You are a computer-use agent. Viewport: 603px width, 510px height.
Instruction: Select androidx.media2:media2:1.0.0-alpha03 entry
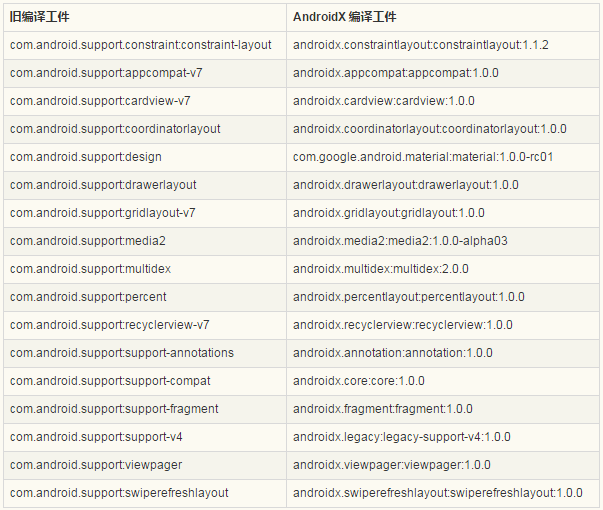pos(443,241)
